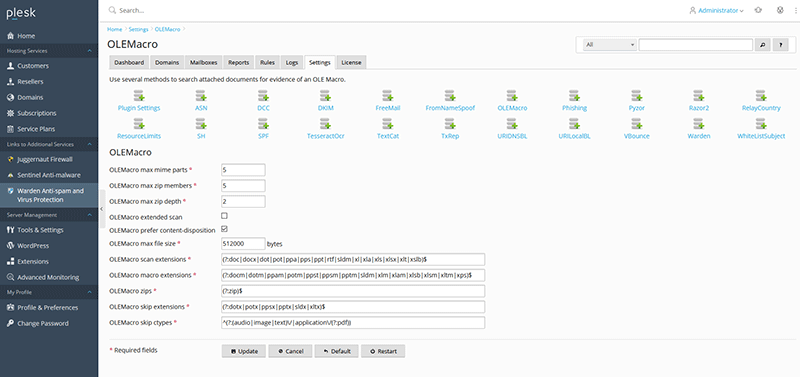Open the FreeMail plugin icon
The height and width of the screenshot is (377, 800).
point(388,95)
